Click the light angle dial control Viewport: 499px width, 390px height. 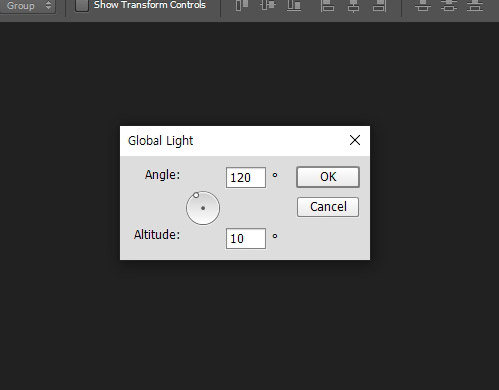(203, 208)
